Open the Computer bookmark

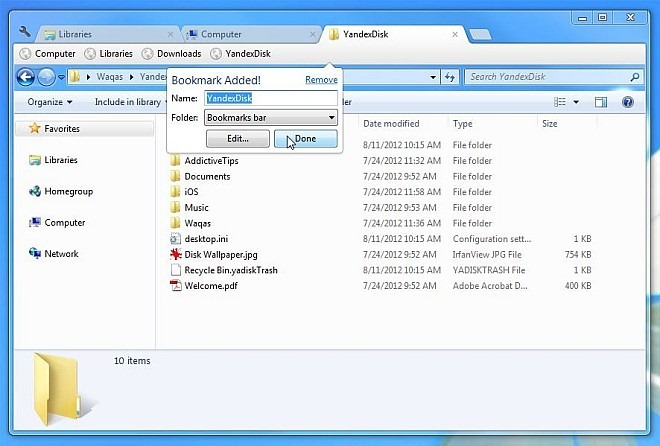tap(48, 54)
